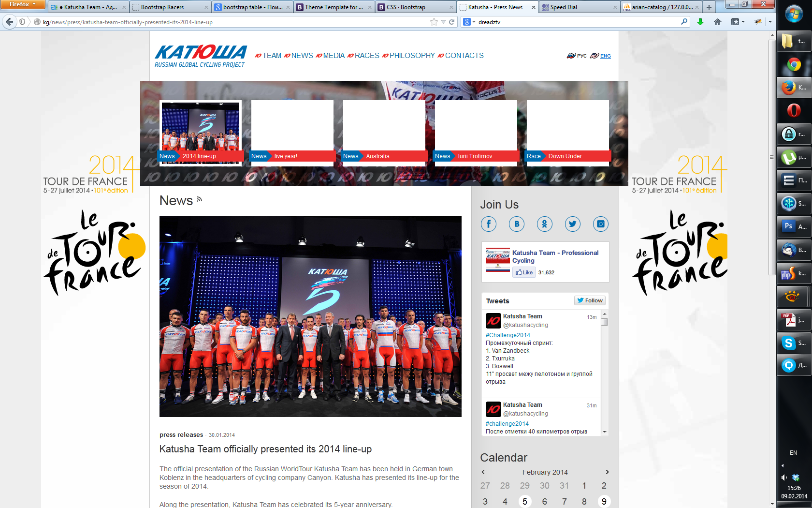
Task: Select the Iurii Trofimov news carousel item
Action: (476, 133)
